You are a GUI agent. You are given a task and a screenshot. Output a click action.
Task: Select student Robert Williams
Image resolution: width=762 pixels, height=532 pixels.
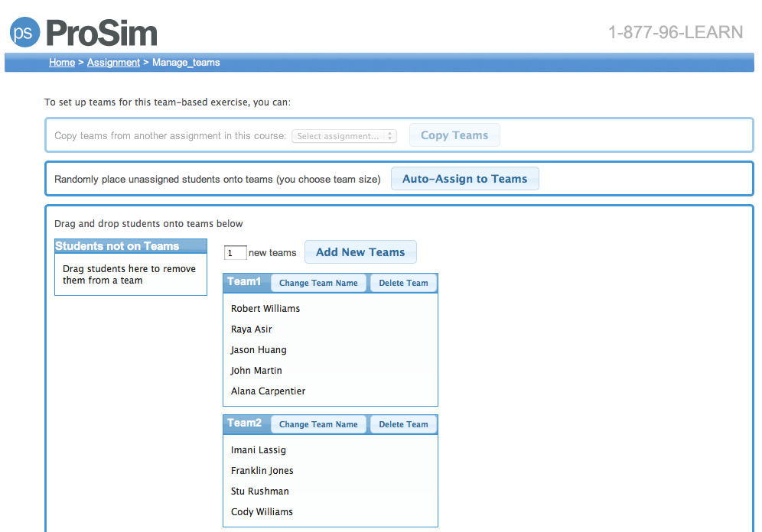click(x=265, y=309)
